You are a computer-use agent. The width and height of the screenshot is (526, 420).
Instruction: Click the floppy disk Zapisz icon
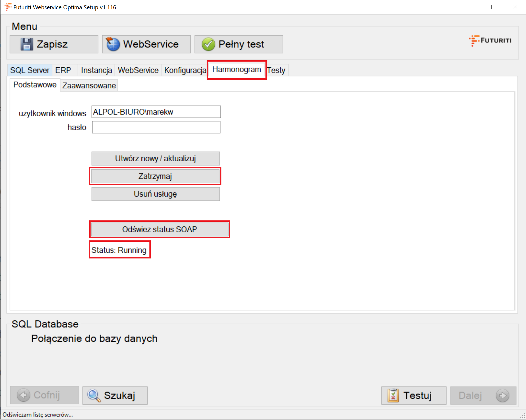click(x=27, y=44)
